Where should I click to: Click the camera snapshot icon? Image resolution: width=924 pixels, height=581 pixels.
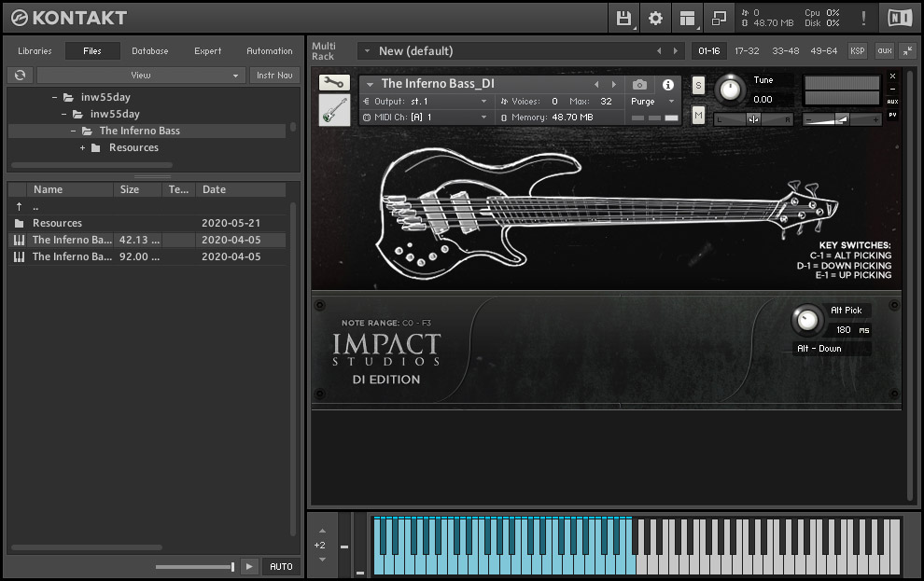[639, 84]
